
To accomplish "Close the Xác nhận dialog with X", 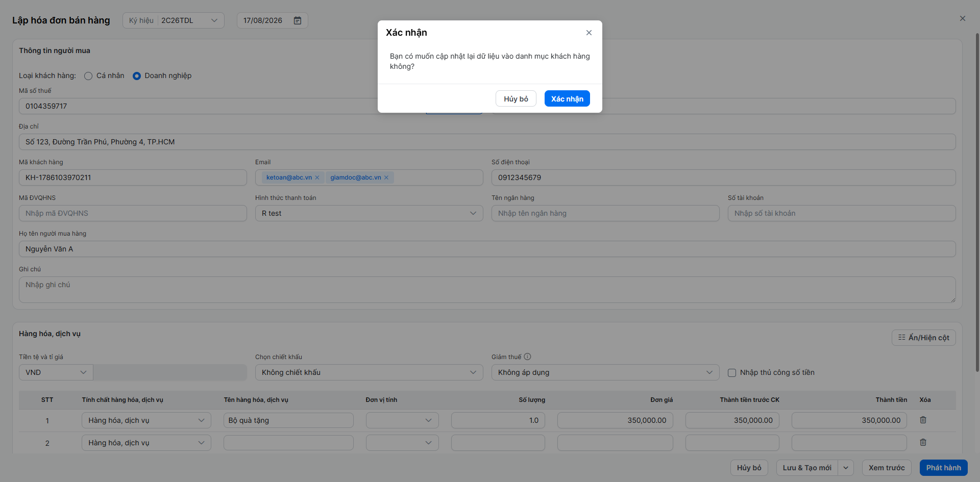I will click(589, 33).
